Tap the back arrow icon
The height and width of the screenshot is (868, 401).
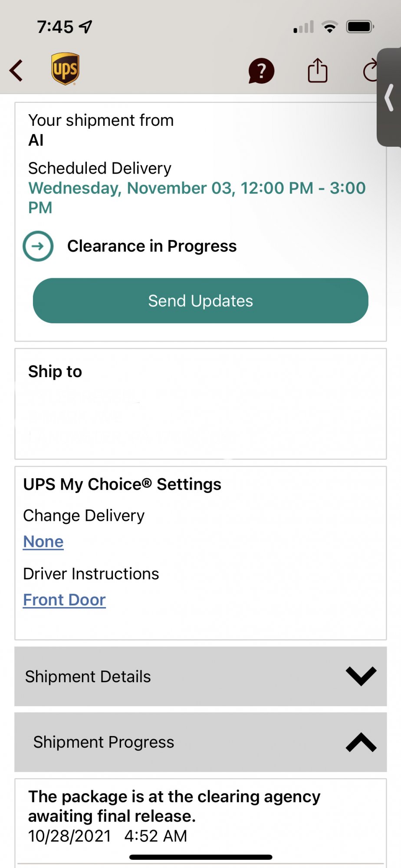click(16, 70)
